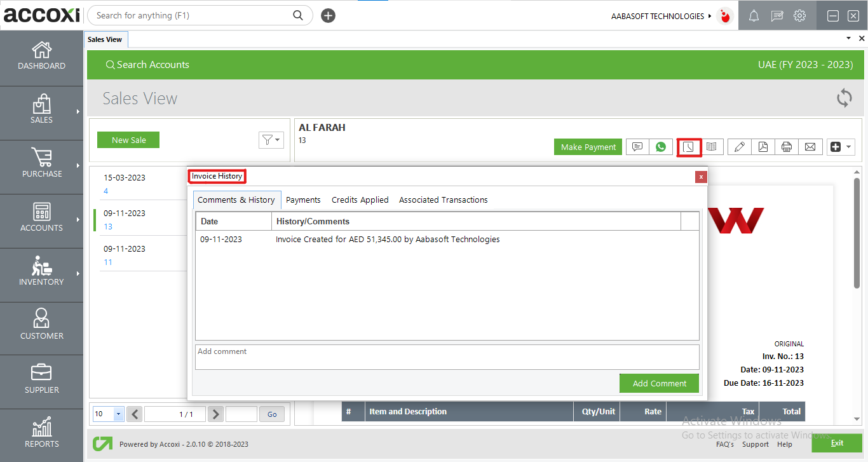Export invoice using the PDF icon
This screenshot has width=868, height=462.
(763, 147)
